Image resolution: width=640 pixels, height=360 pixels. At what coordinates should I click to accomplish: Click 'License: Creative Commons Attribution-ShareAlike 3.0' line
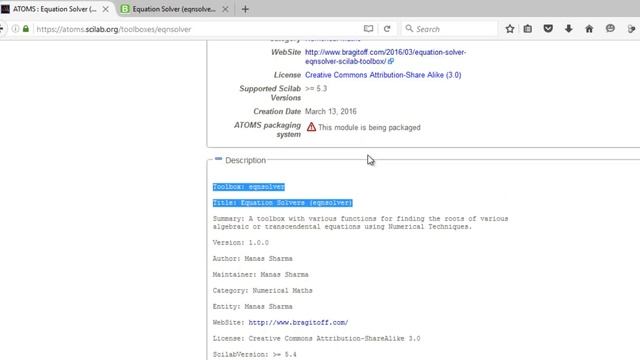click(x=316, y=338)
